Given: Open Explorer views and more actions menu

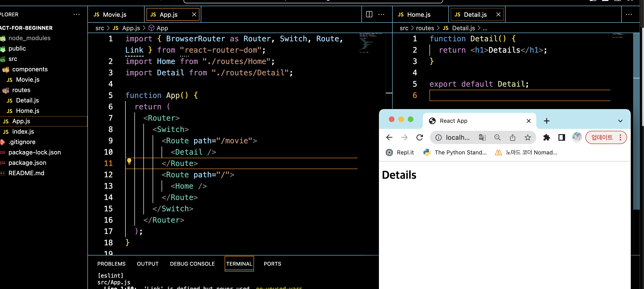Looking at the screenshot, I should pos(77,14).
